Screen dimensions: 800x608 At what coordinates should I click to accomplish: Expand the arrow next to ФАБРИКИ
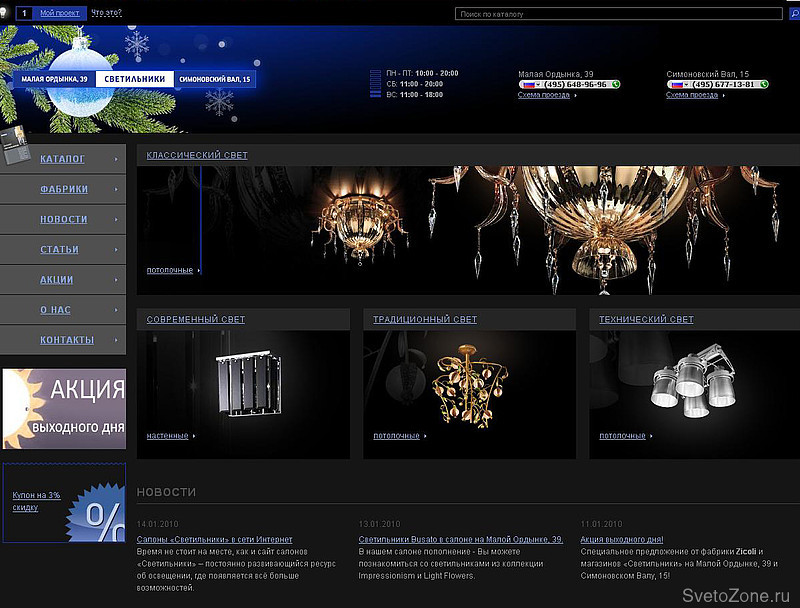tap(116, 189)
